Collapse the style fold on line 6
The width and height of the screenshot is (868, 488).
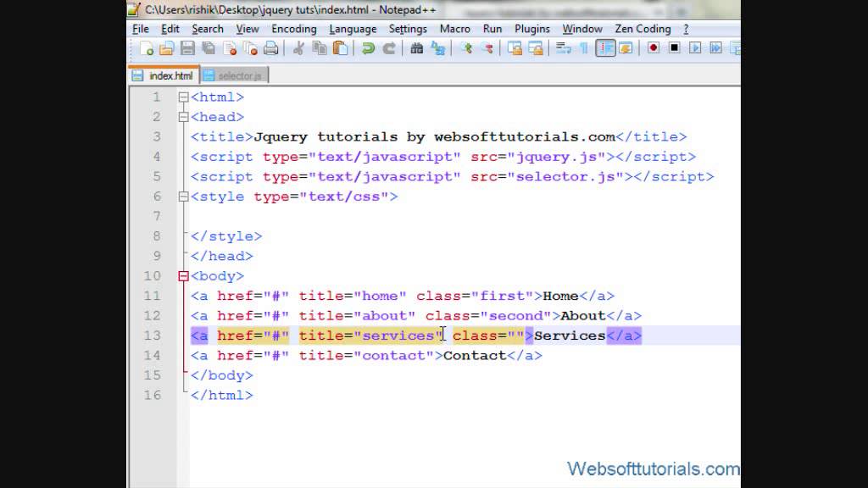tap(183, 197)
